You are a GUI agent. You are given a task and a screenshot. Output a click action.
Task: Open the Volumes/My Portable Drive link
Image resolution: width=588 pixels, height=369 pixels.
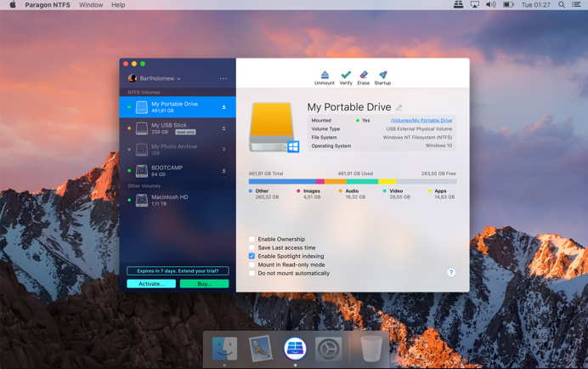[x=421, y=121]
